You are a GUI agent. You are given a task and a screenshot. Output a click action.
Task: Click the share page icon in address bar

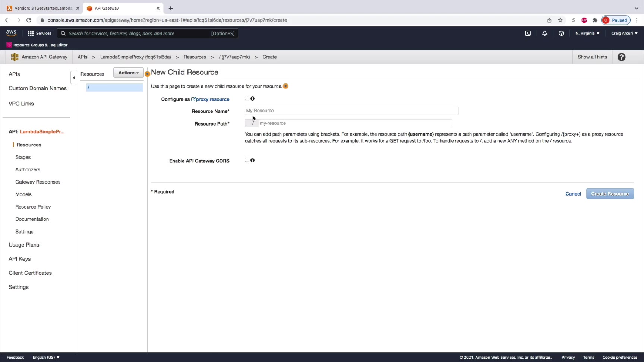pyautogui.click(x=549, y=20)
